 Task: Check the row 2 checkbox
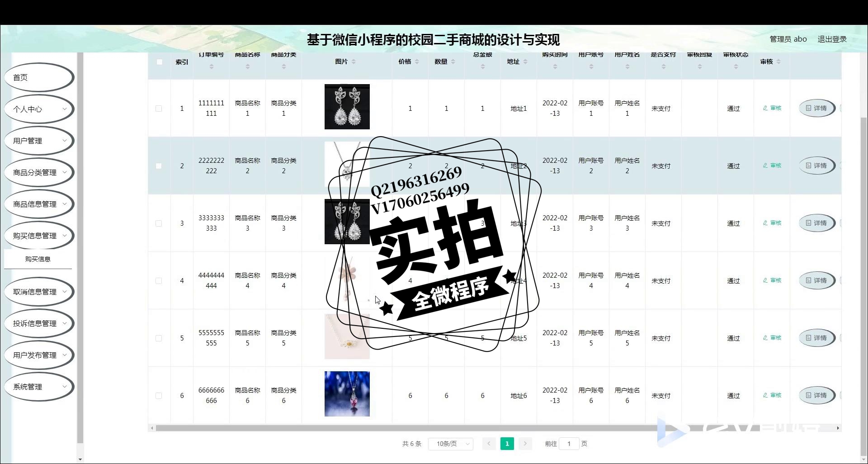(159, 166)
